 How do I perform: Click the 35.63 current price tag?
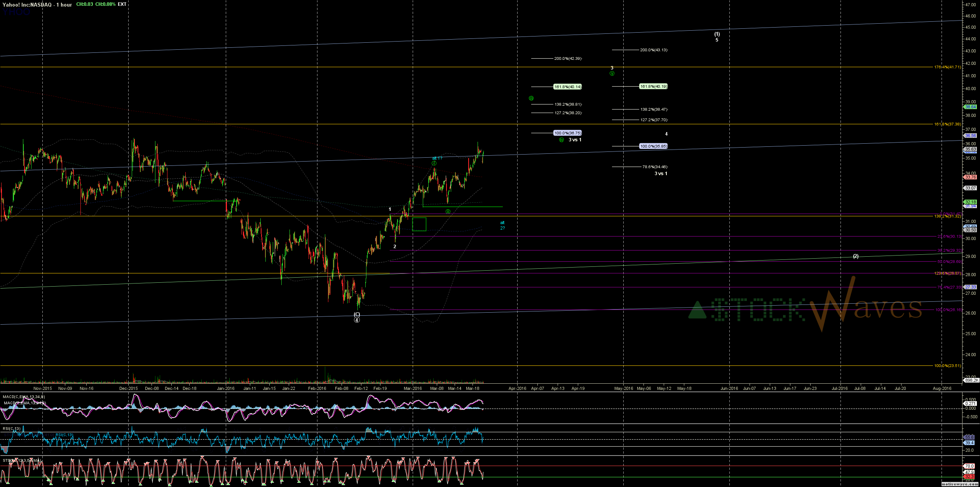[x=971, y=149]
